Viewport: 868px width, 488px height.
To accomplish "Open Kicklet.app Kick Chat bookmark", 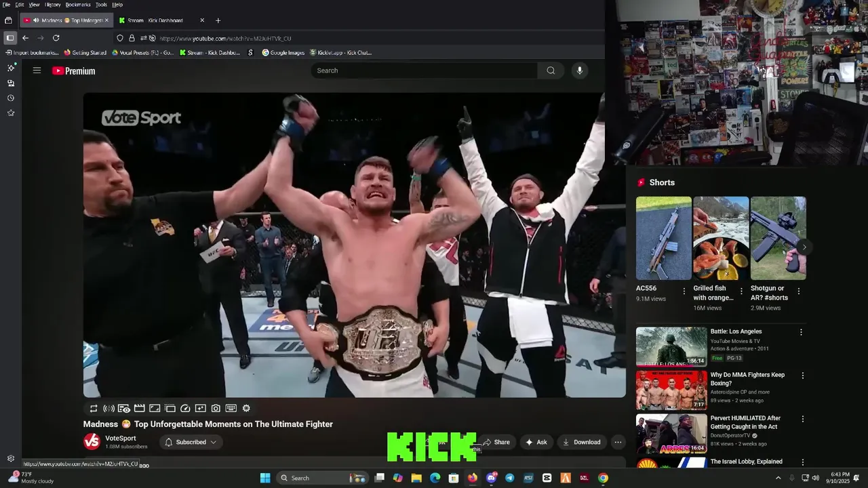I will (x=340, y=53).
